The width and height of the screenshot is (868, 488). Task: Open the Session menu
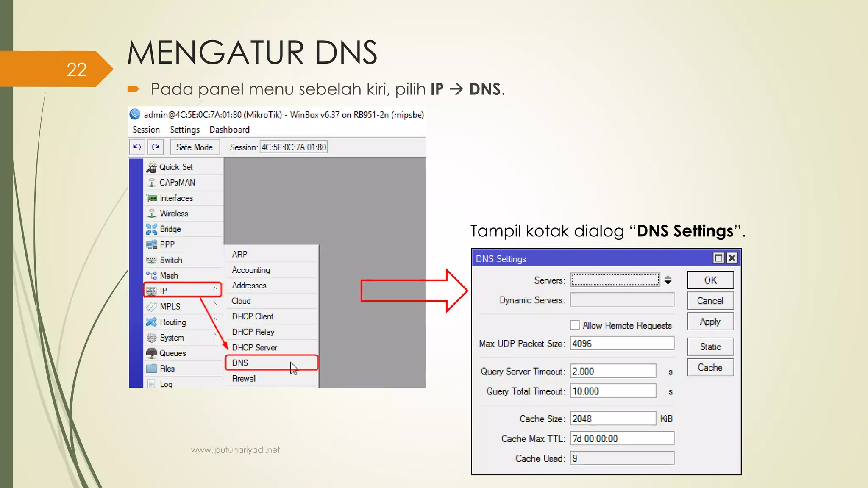pos(146,130)
